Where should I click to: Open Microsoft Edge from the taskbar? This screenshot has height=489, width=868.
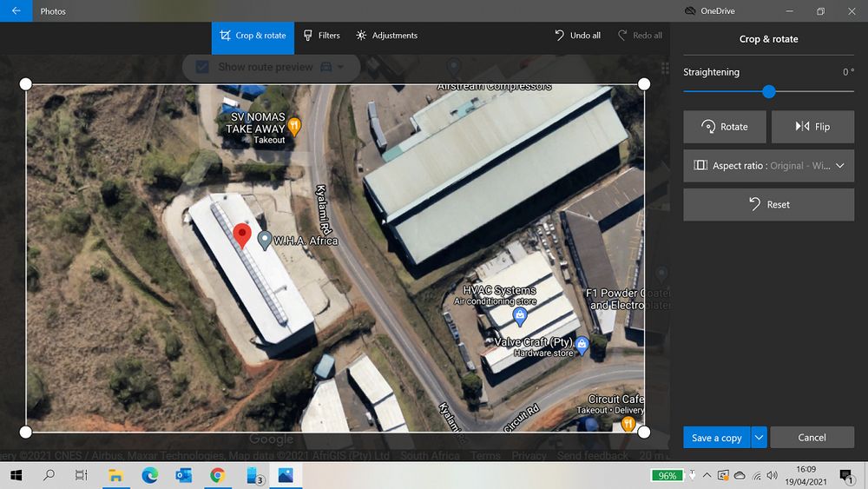(149, 475)
